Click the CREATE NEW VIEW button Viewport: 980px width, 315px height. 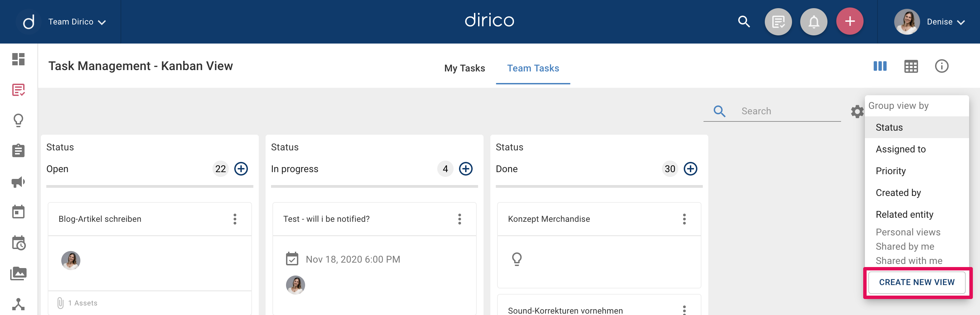click(x=916, y=282)
